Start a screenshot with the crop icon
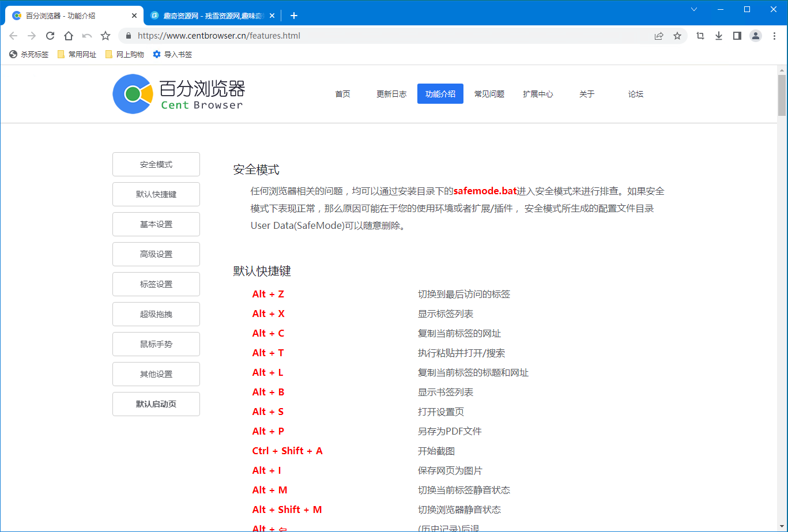The width and height of the screenshot is (788, 532). pyautogui.click(x=700, y=35)
